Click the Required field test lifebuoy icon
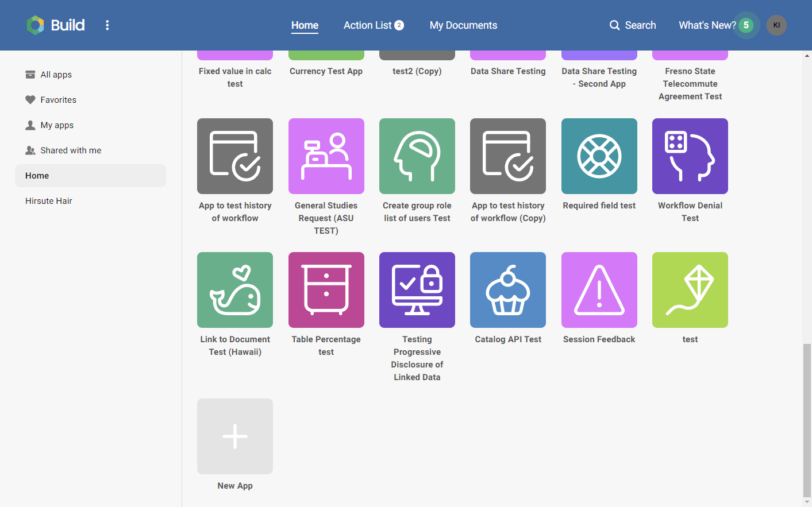 point(599,156)
